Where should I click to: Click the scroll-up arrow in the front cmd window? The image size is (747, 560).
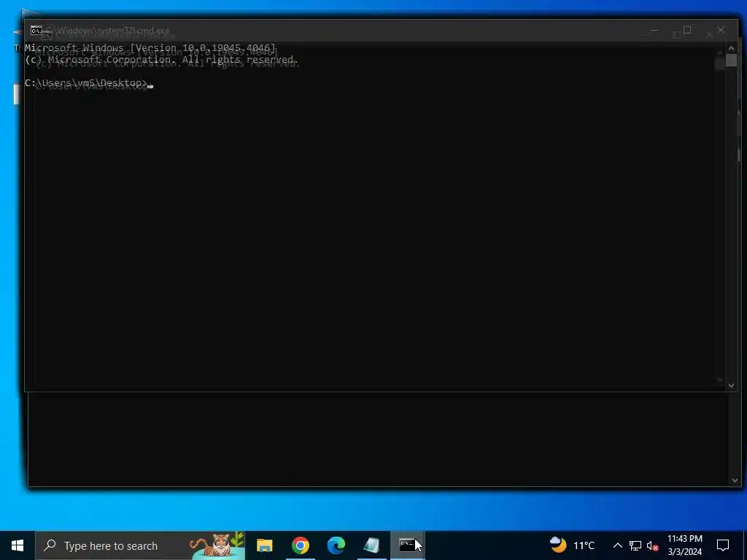(731, 48)
